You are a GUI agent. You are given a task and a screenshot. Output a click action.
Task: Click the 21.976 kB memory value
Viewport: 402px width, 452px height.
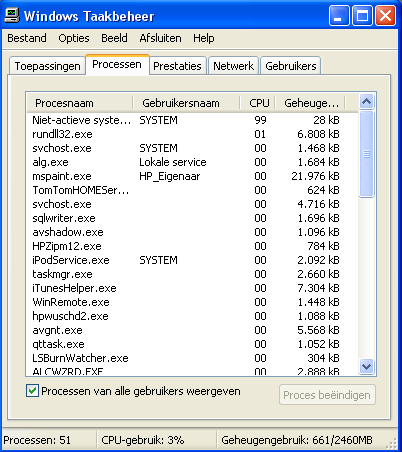point(315,176)
